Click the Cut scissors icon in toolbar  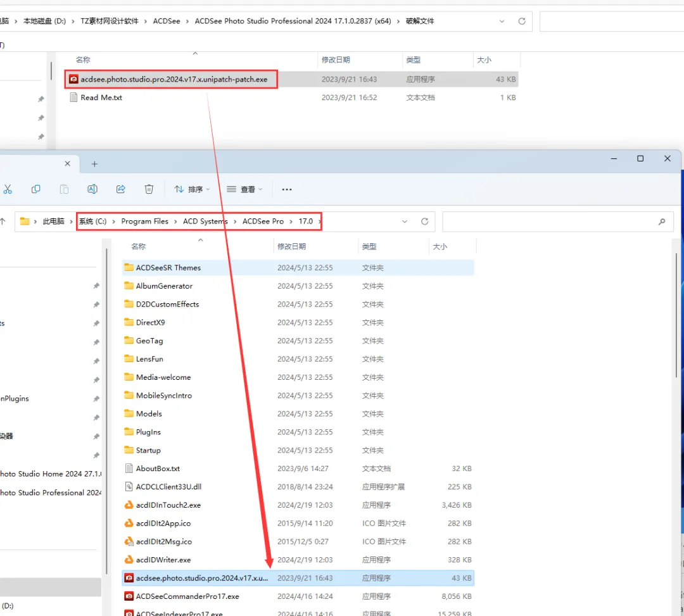[x=8, y=189]
